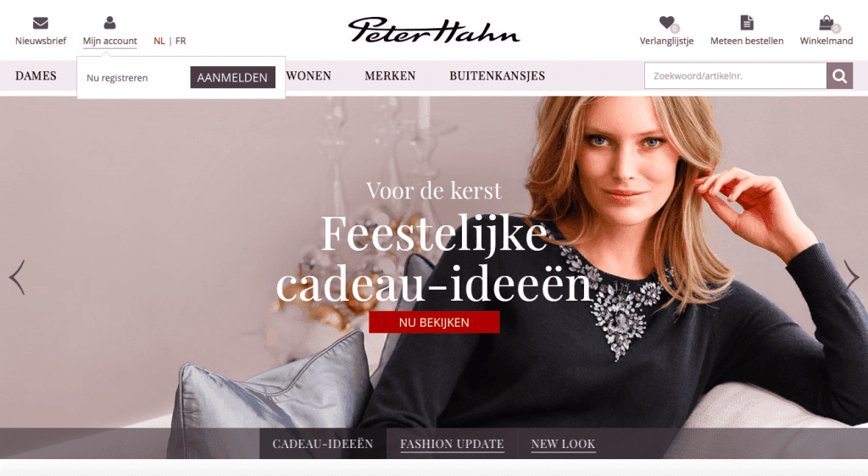This screenshot has height=476, width=868.
Task: Advance to the next banner slide arrow
Action: pyautogui.click(x=851, y=274)
